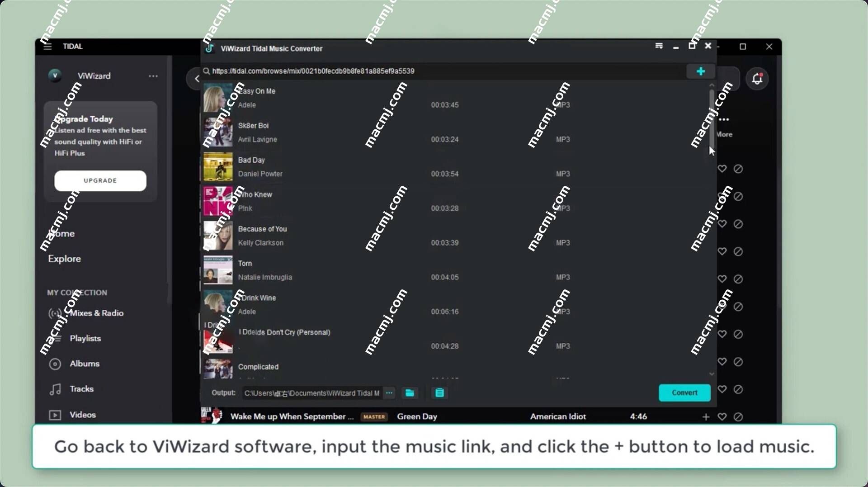Open the three-dots options next to ViWizard profile
The height and width of the screenshot is (487, 868).
pyautogui.click(x=153, y=76)
